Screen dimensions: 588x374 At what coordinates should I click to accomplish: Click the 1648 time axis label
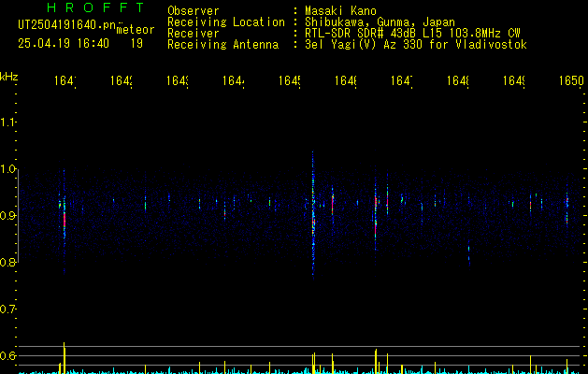458,80
